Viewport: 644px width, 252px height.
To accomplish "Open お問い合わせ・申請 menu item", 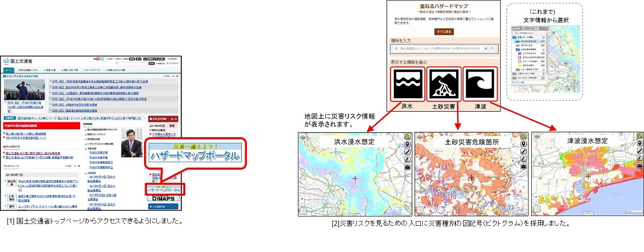I will (116, 70).
